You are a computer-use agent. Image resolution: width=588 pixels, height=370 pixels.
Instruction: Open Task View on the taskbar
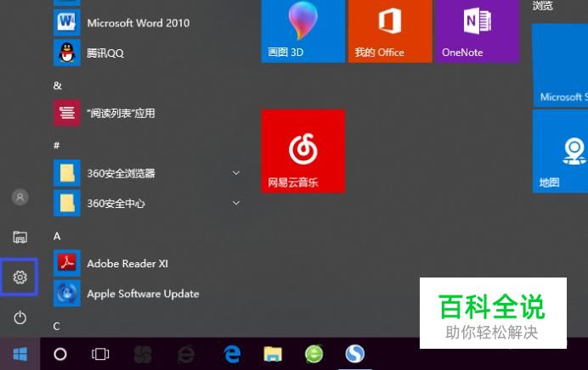point(100,354)
